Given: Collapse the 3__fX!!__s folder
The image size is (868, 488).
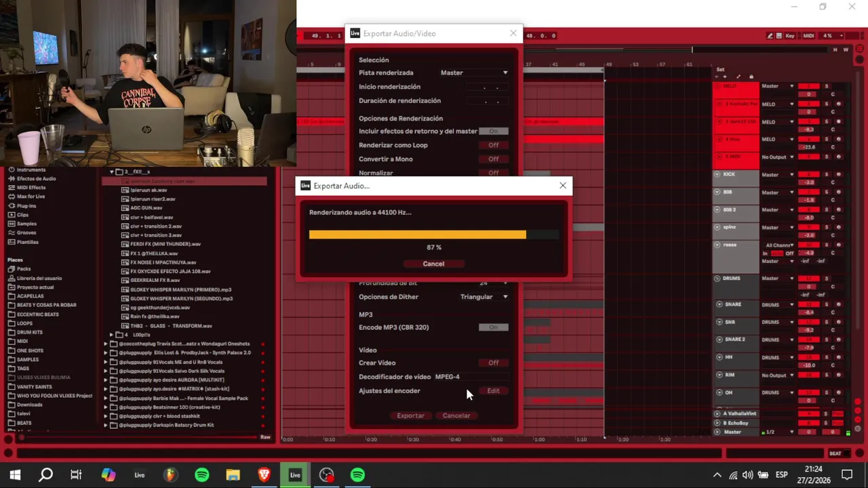Looking at the screenshot, I should pyautogui.click(x=112, y=172).
